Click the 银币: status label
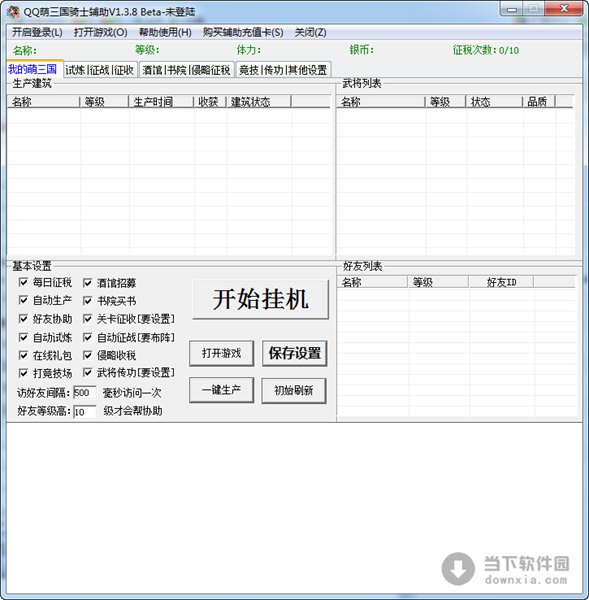Image resolution: width=589 pixels, height=600 pixels. pos(361,50)
